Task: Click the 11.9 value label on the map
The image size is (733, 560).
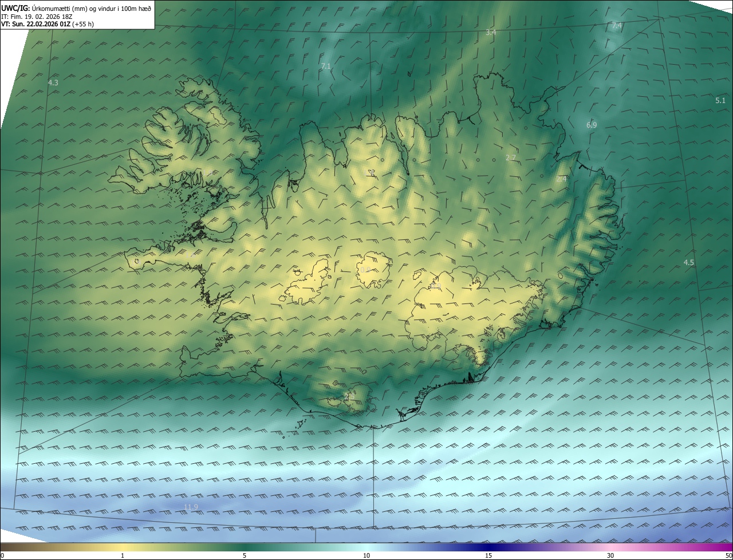Action: coord(191,507)
